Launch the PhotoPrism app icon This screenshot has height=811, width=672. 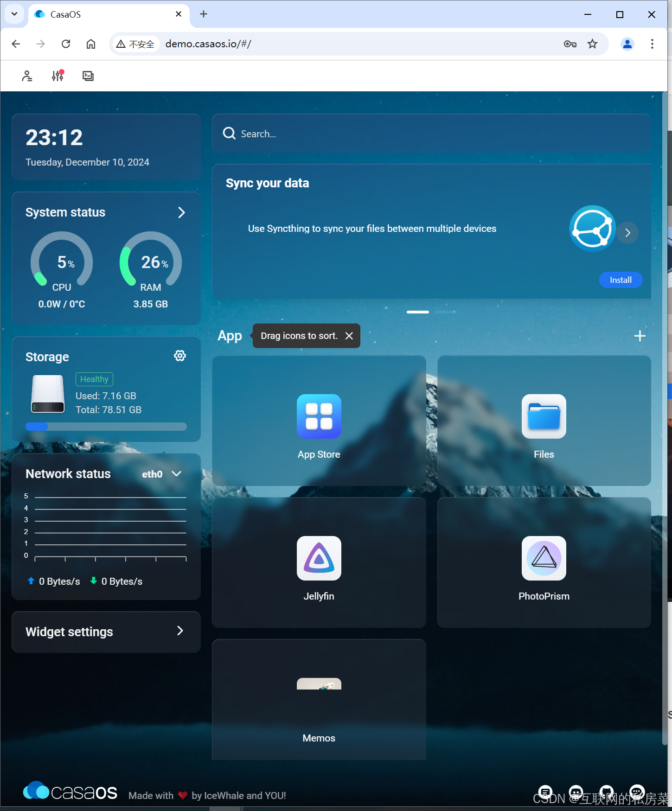pos(544,558)
